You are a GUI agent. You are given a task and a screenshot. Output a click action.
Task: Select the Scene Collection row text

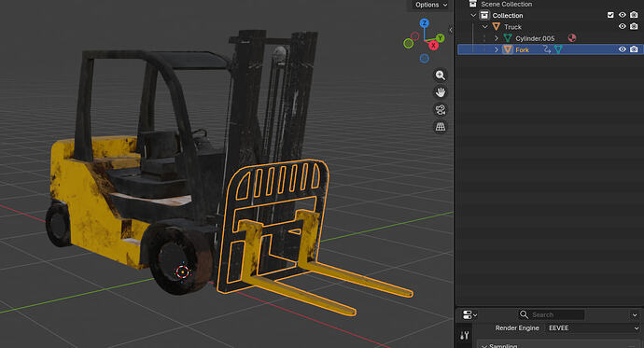507,4
